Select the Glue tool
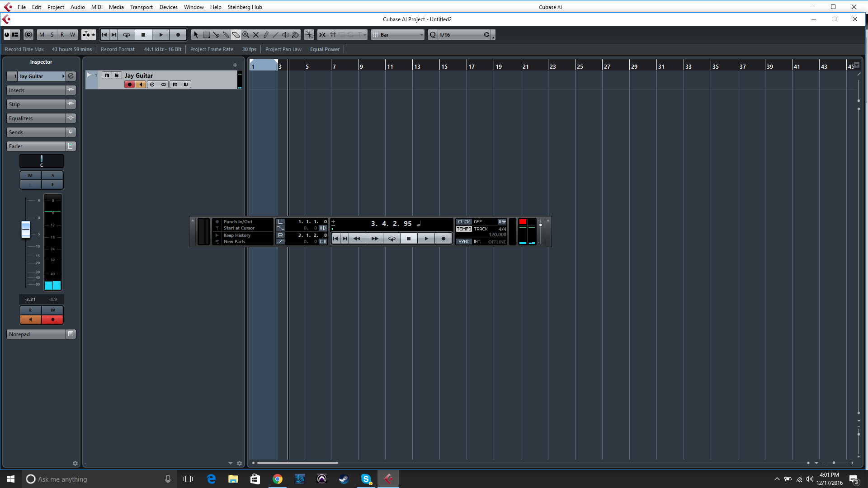Viewport: 868px width, 488px height. 226,35
